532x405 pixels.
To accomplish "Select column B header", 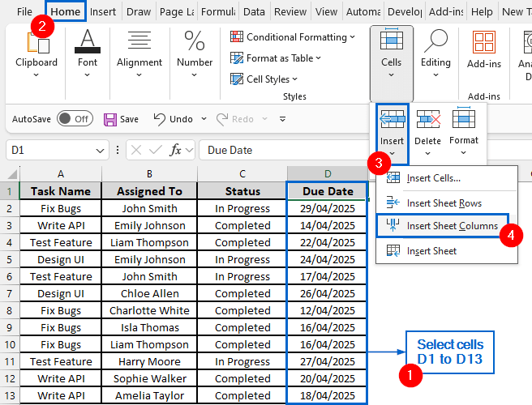I will 149,174.
